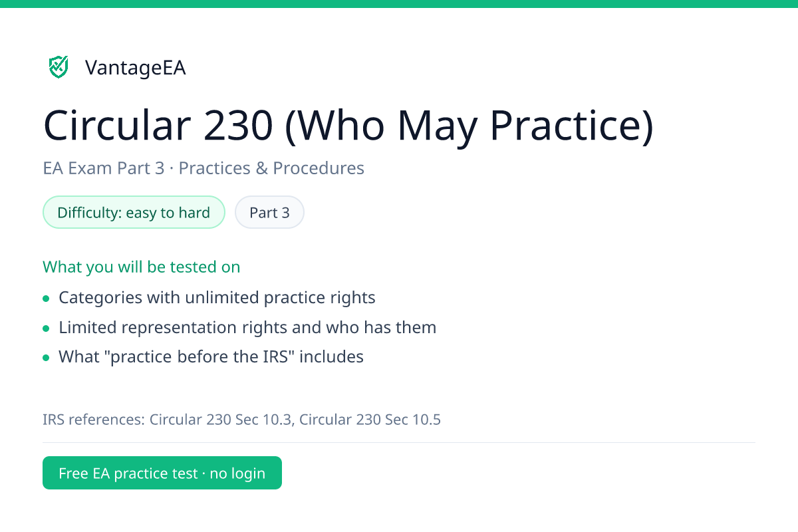The width and height of the screenshot is (798, 532).
Task: Click the third green bullet dot
Action: click(x=46, y=358)
